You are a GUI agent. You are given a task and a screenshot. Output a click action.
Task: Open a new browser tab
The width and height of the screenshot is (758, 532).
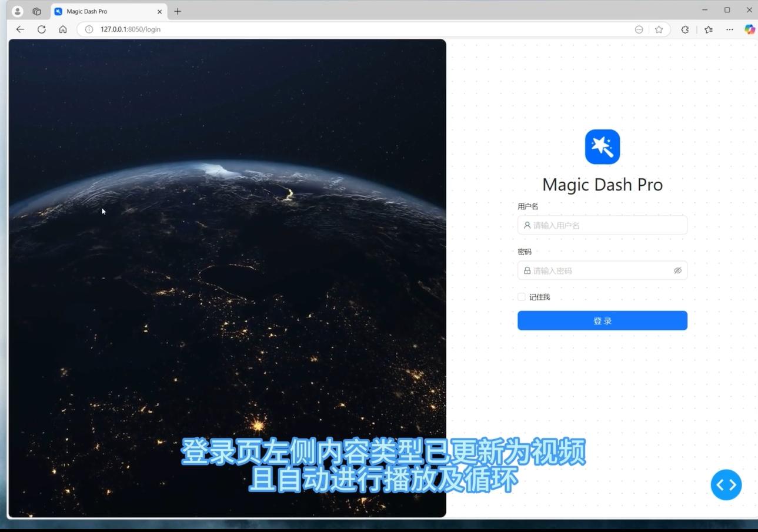click(178, 11)
